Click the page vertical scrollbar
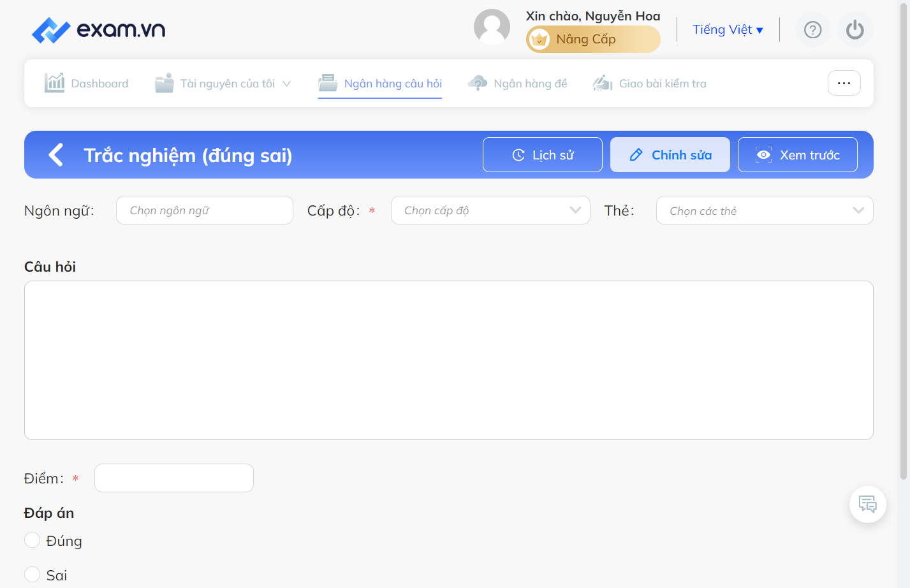Image resolution: width=910 pixels, height=588 pixels. click(904, 242)
